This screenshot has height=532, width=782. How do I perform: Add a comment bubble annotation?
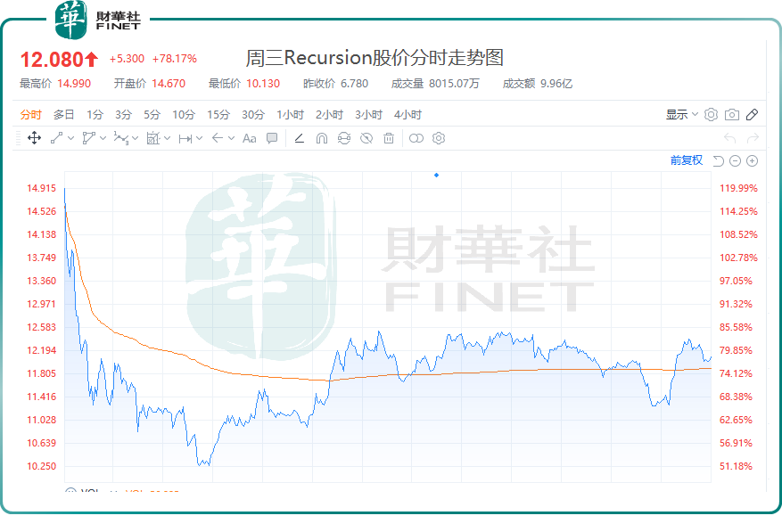point(272,138)
